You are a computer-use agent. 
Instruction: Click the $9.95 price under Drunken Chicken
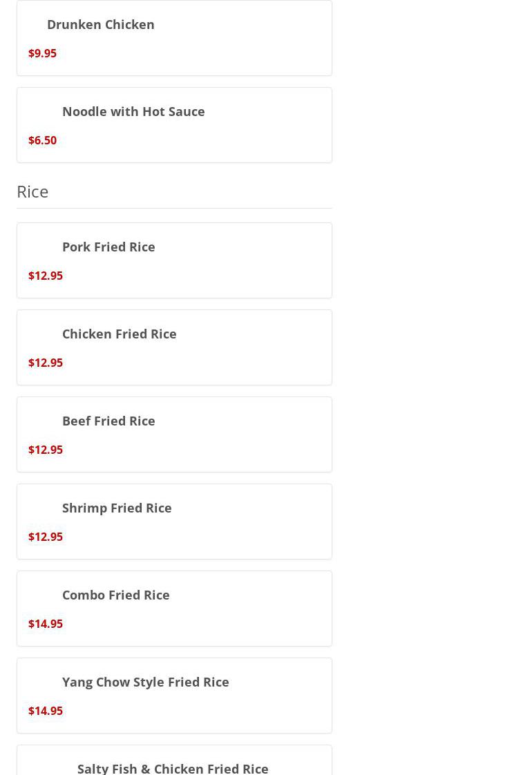pos(42,53)
